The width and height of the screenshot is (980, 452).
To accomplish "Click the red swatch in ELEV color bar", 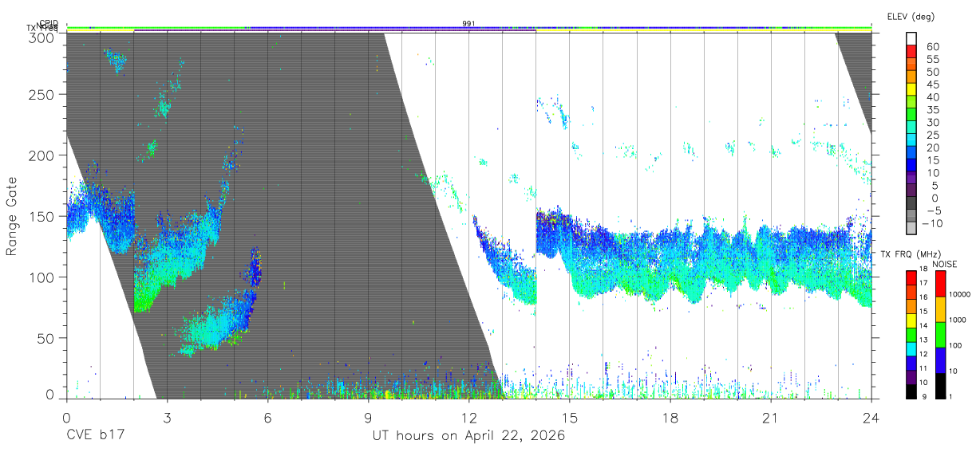I will 912,53.
